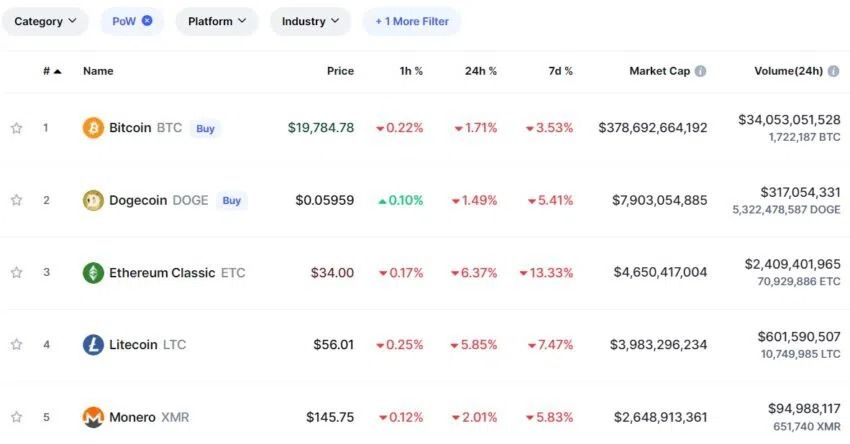
Task: Click the Market Cap info icon
Action: [x=700, y=71]
